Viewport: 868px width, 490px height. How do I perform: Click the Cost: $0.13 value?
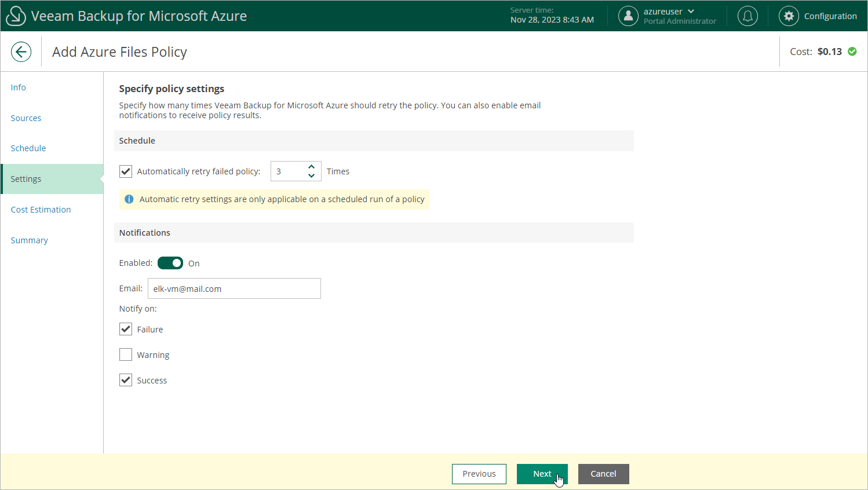click(816, 52)
